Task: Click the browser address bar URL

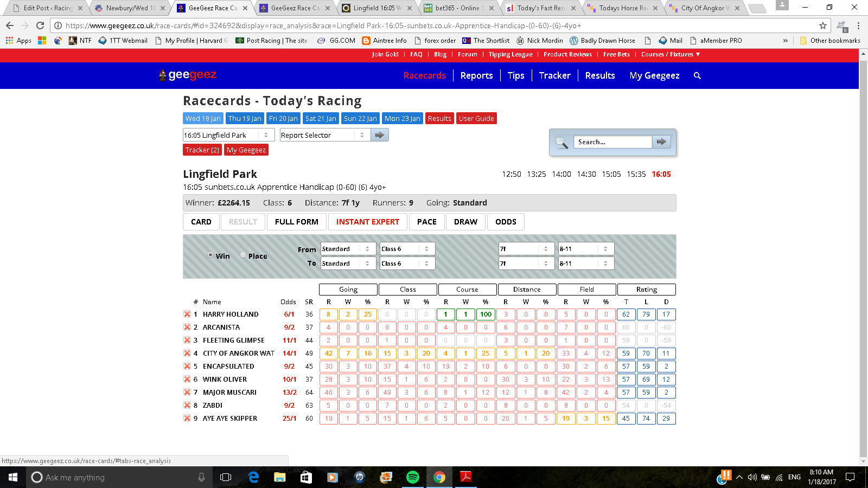Action: coord(323,25)
